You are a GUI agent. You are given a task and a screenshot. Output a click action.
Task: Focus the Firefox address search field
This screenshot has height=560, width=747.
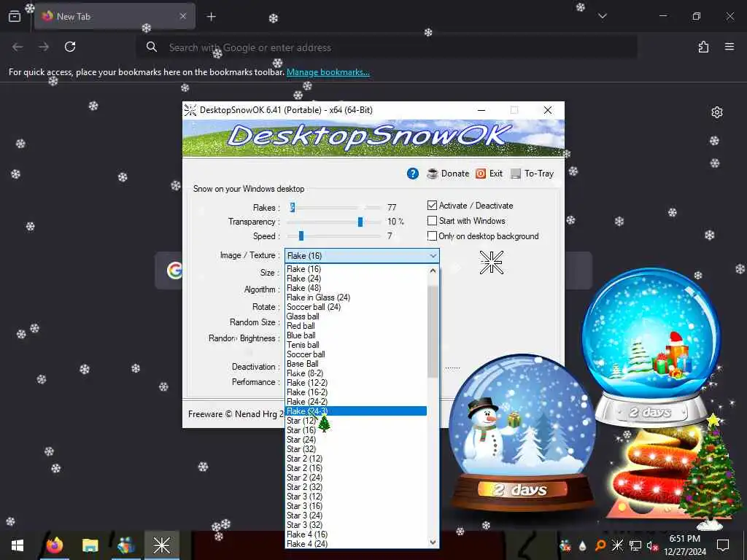click(387, 47)
